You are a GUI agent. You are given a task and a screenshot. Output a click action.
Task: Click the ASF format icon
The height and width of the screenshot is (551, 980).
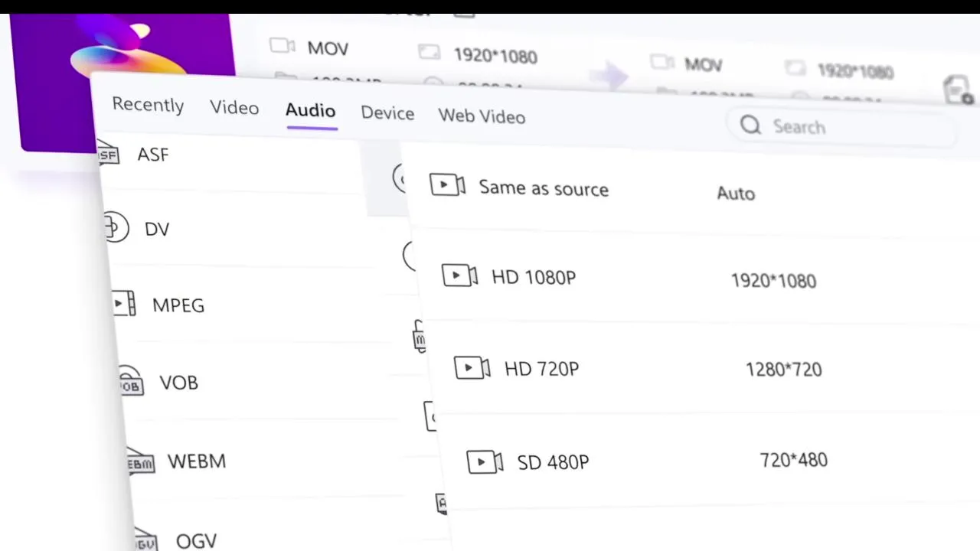109,155
